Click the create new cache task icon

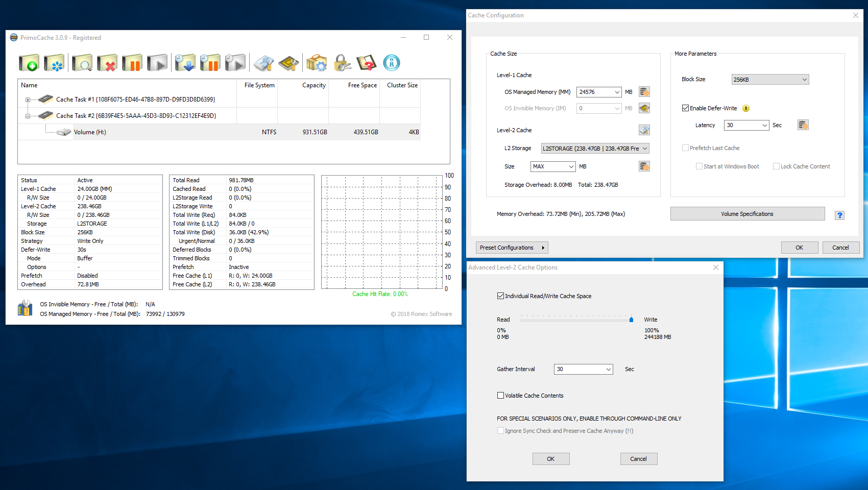pyautogui.click(x=29, y=63)
